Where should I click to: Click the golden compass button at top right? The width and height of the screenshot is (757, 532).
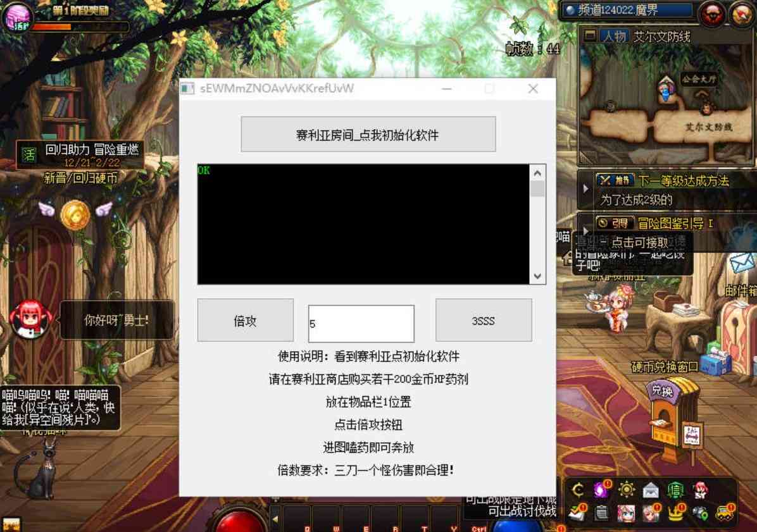pyautogui.click(x=742, y=14)
